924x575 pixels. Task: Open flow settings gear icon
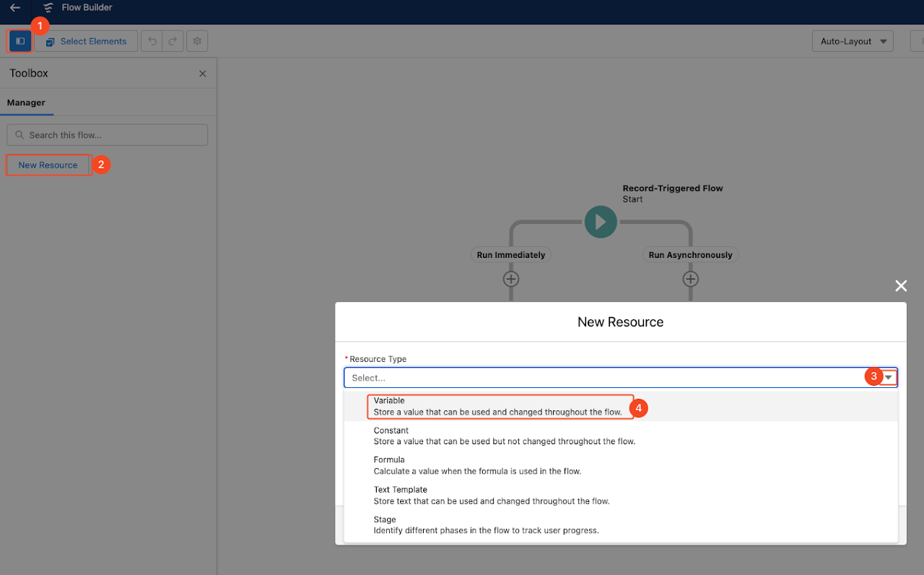point(197,41)
